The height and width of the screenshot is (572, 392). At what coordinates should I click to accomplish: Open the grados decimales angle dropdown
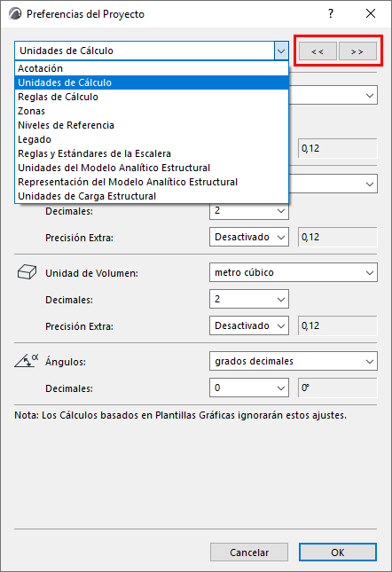pyautogui.click(x=294, y=361)
